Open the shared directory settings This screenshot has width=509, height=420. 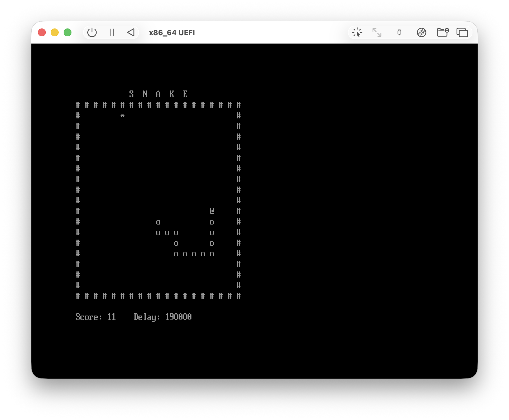[x=443, y=32]
